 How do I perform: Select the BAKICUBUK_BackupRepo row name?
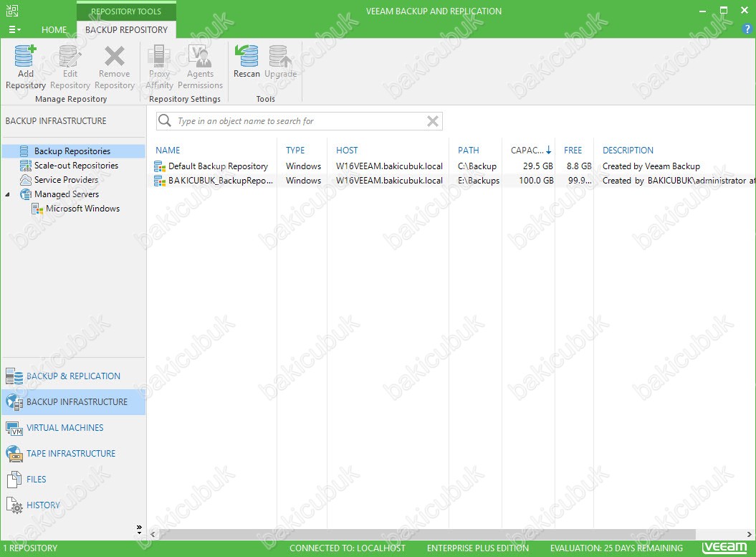coord(220,181)
